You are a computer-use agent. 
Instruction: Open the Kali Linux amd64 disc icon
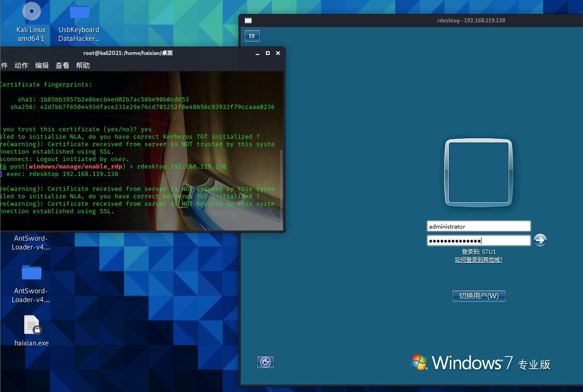[x=31, y=12]
